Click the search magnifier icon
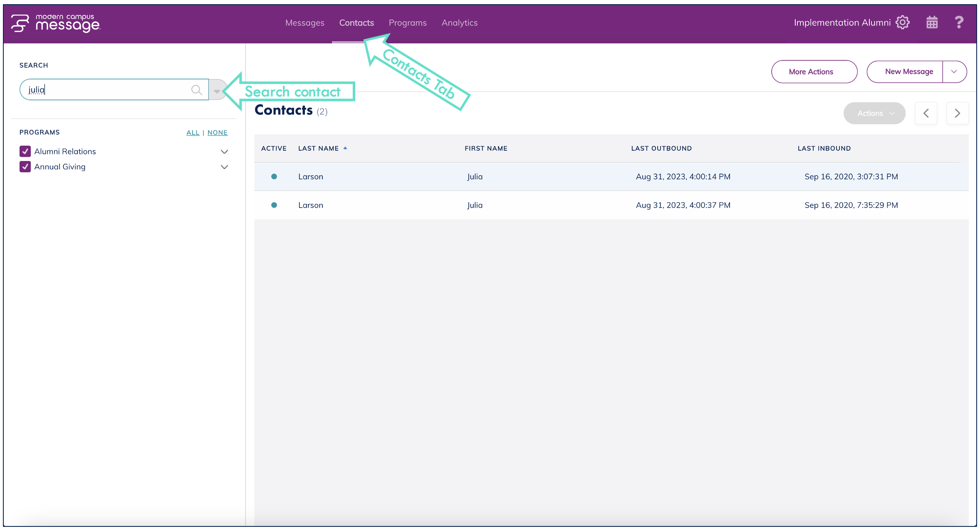980x531 pixels. (196, 90)
